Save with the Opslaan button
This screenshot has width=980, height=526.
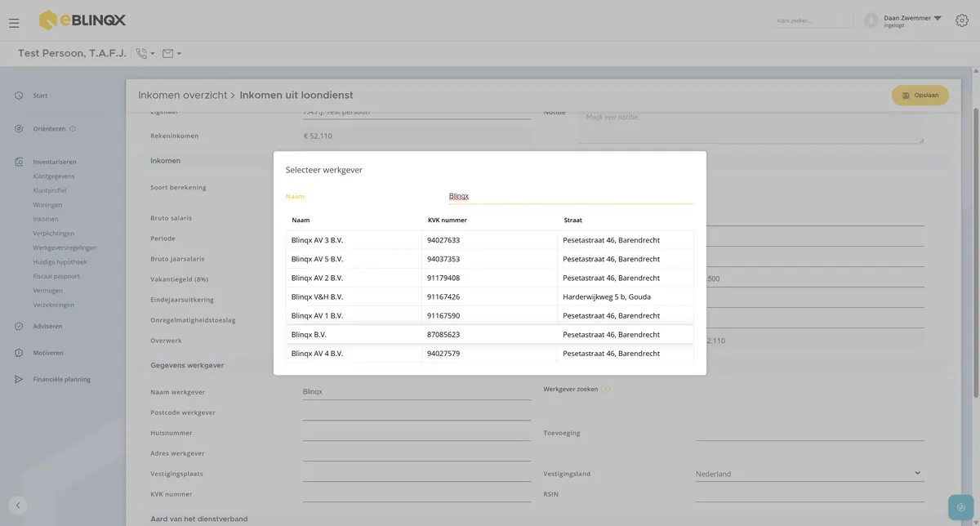(x=920, y=96)
